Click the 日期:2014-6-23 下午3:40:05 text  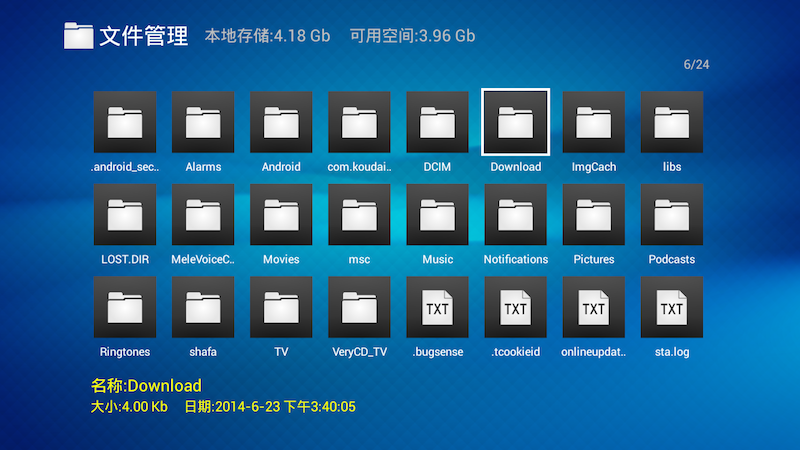coord(270,407)
